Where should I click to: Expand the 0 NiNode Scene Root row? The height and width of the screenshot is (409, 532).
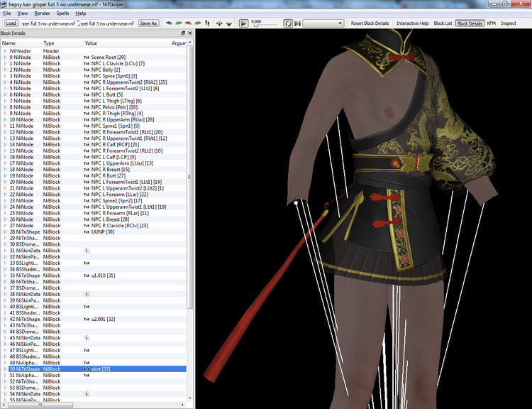(x=5, y=57)
